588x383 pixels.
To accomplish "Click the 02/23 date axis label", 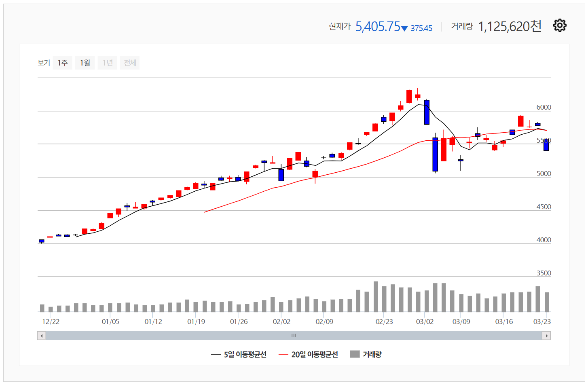I will click(x=384, y=322).
